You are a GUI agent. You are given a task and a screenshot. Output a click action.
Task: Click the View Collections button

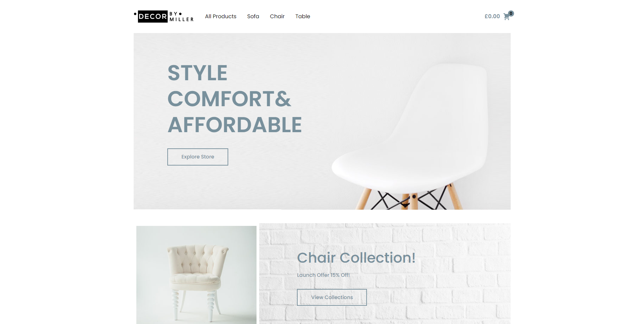(332, 297)
